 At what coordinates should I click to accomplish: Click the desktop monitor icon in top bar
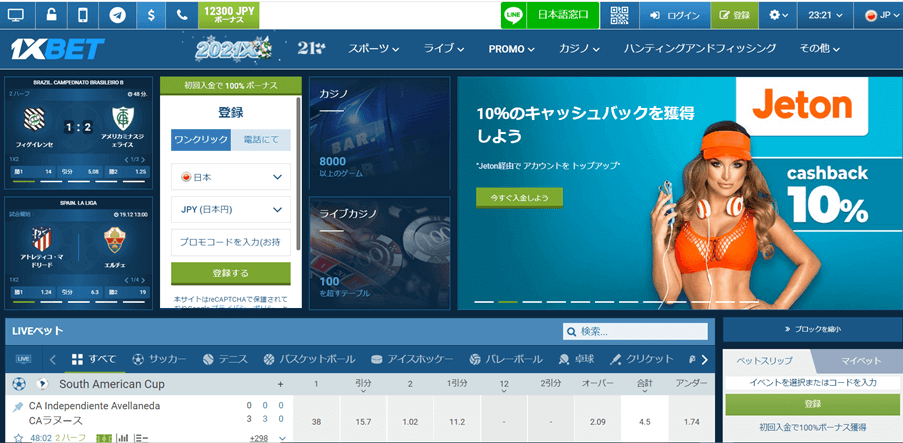[16, 15]
